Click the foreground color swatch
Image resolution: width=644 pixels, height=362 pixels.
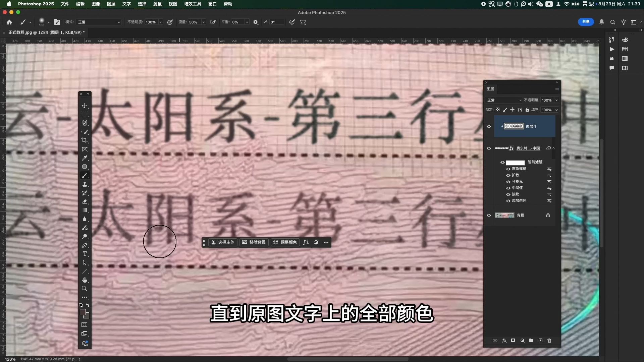pos(83,312)
